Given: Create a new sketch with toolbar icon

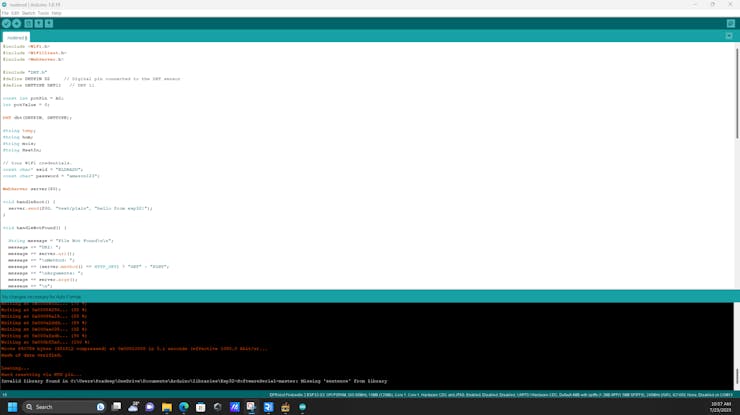Looking at the screenshot, I should [28, 24].
